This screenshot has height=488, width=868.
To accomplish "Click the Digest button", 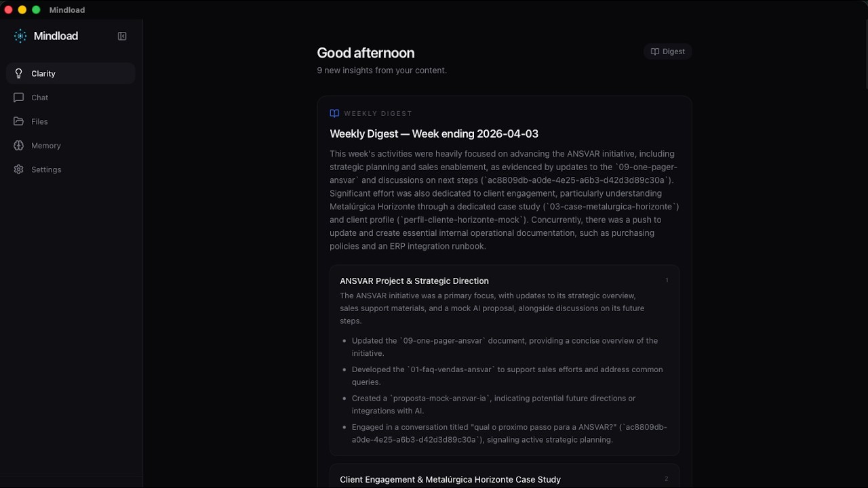I will pyautogui.click(x=667, y=52).
